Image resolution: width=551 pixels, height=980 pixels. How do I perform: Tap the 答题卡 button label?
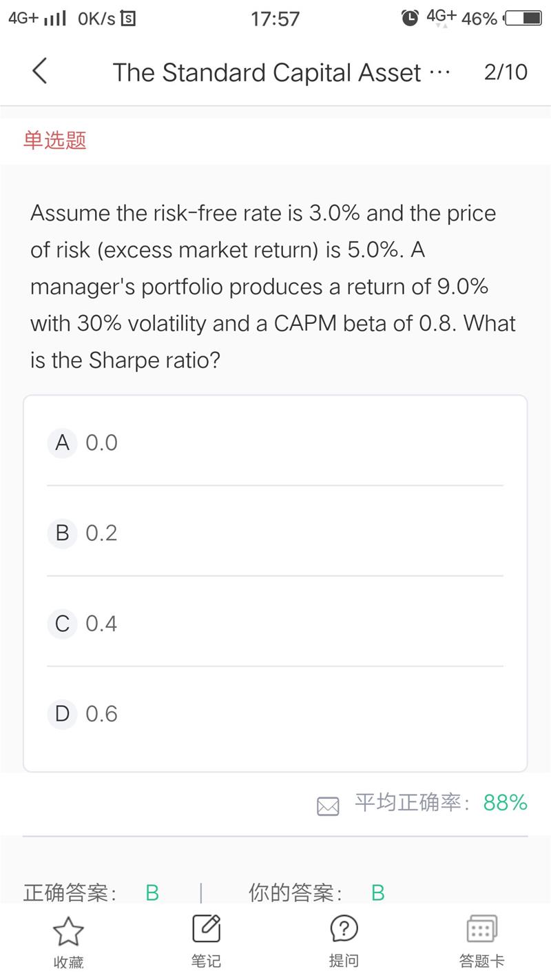tap(481, 961)
